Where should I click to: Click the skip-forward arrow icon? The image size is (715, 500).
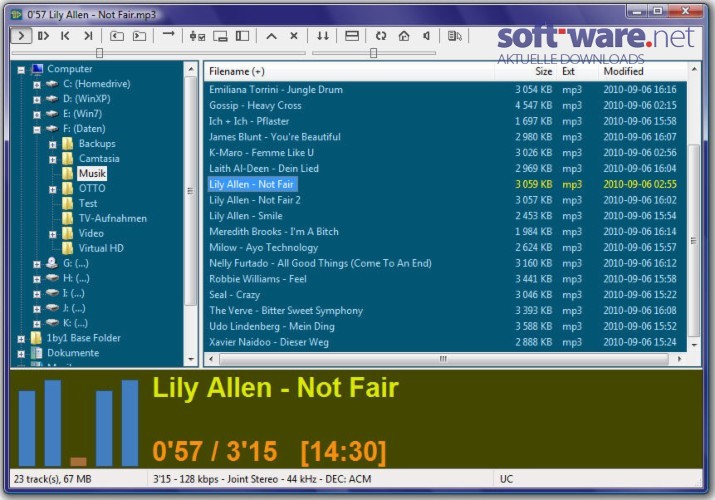168,34
